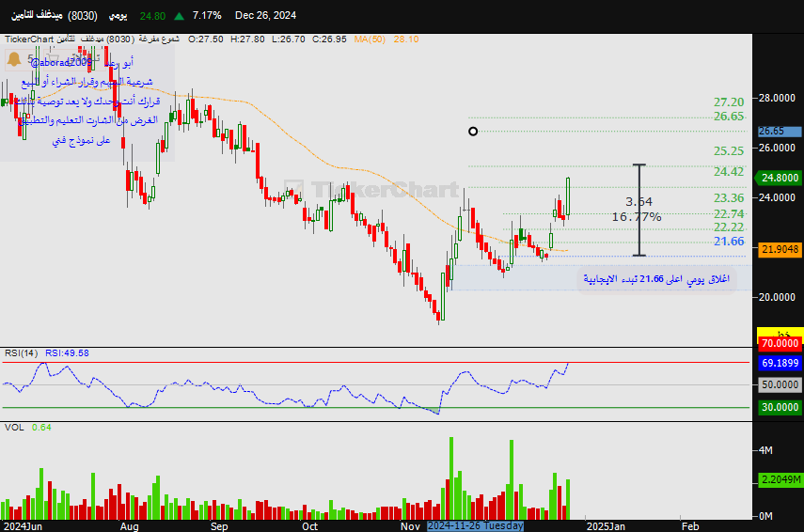Click the orange 21.9048 moving average tag
This screenshot has height=532, width=804.
coord(780,249)
